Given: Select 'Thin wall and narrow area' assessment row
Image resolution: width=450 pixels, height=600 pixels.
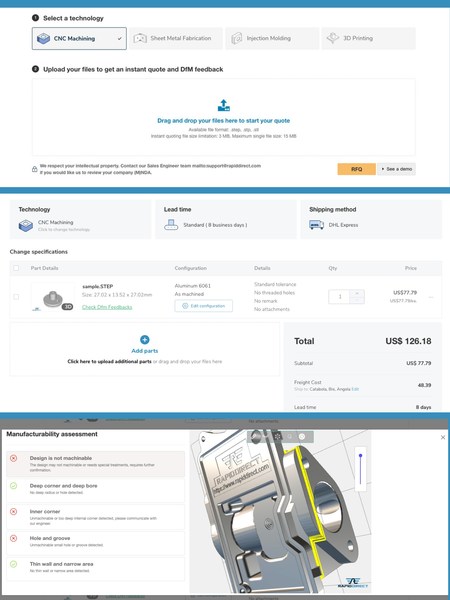Looking at the screenshot, I should coord(96,569).
